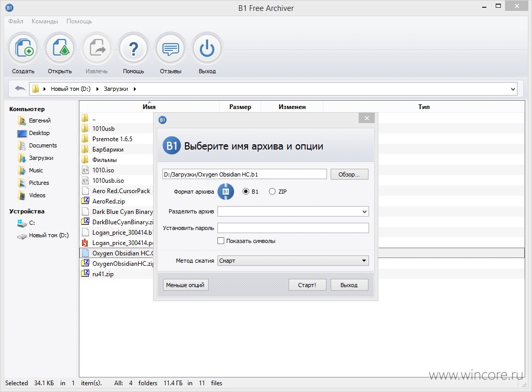Screen dimensions: 532x392
Task: Click the Помощь question-mark toolbar icon
Action: point(133,49)
